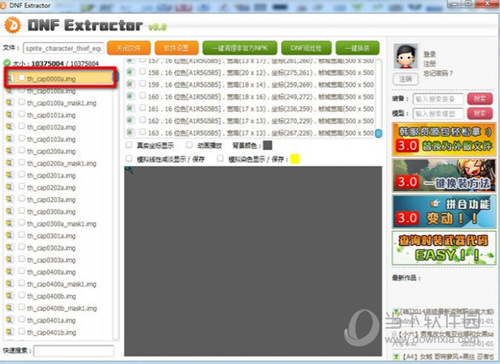Click the 注册 link
500x364 pixels.
[429, 63]
